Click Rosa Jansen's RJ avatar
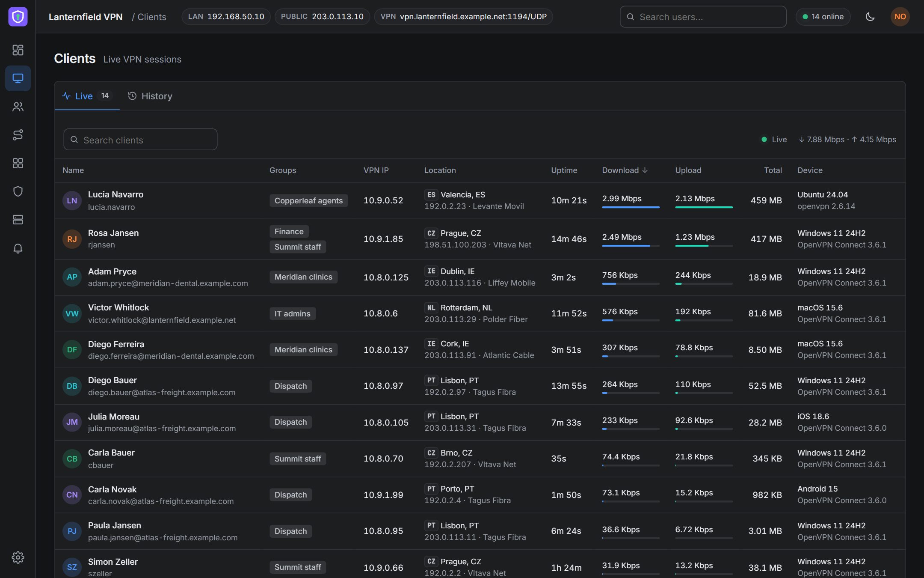Screen dimensions: 924x578 click(x=72, y=239)
